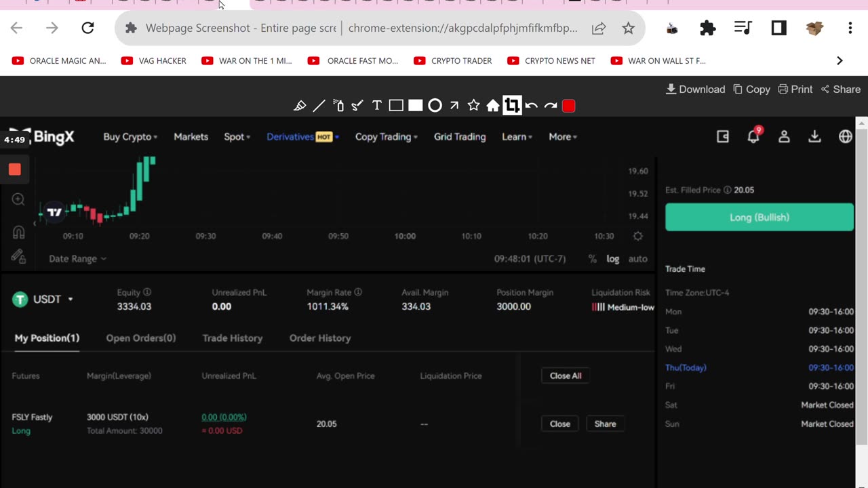Switch to Order History tab

320,338
